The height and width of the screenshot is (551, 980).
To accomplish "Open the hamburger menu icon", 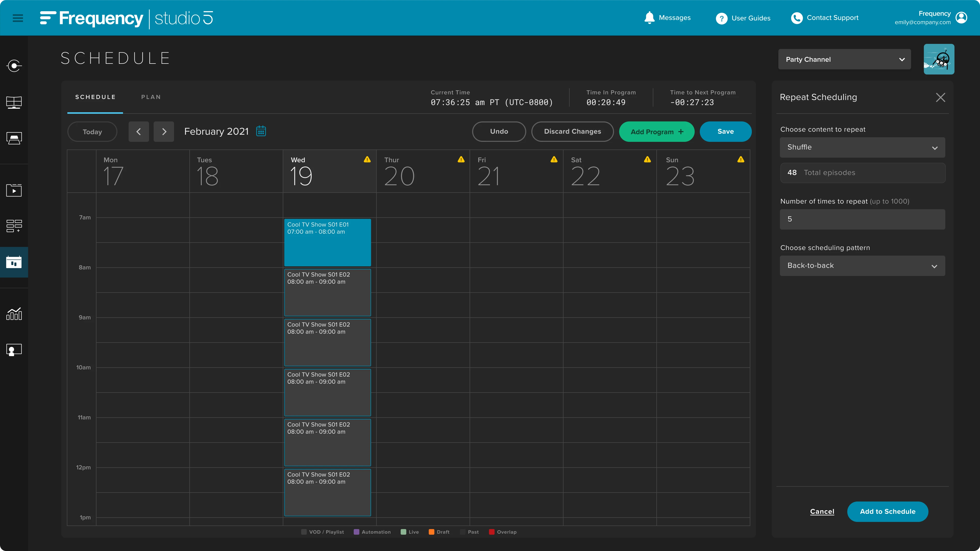I will 18,18.
